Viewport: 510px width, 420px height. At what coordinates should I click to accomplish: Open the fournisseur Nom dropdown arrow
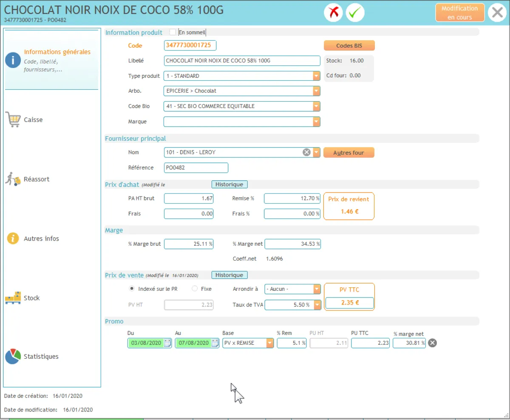[x=316, y=152]
